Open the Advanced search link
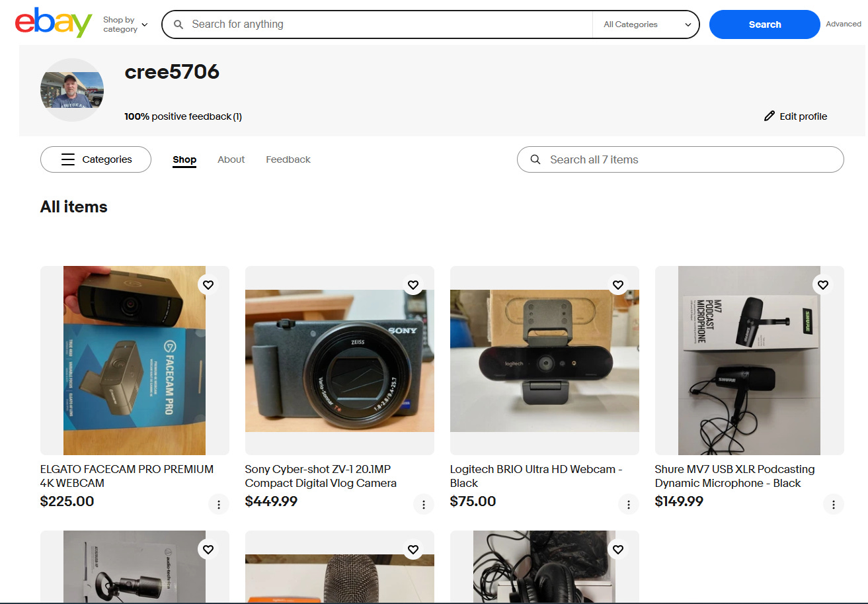Image resolution: width=868 pixels, height=604 pixels. coord(844,24)
